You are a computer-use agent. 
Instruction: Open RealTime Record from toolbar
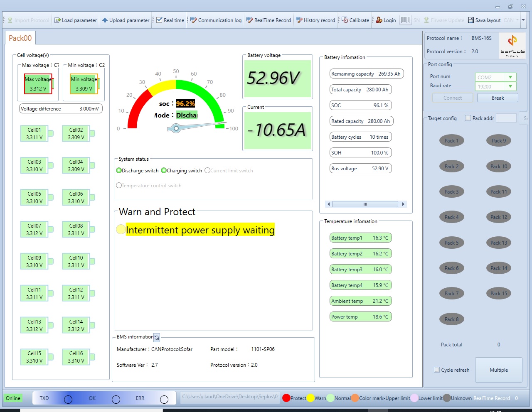(x=268, y=20)
